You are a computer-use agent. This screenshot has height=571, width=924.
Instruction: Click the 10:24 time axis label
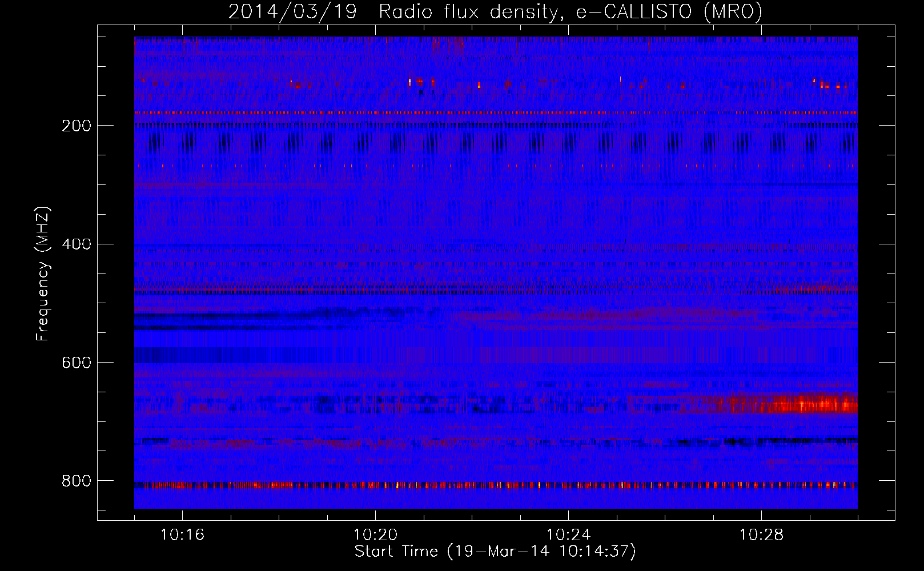pyautogui.click(x=568, y=535)
